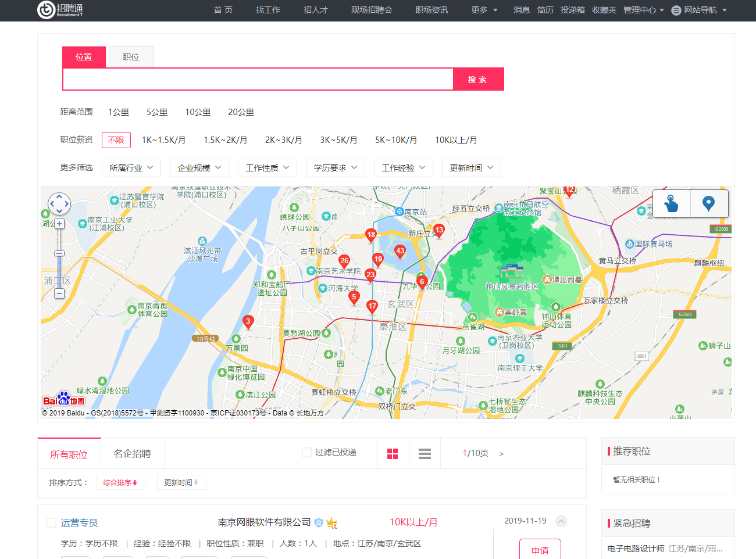Click map marker numbered 43
The image size is (756, 559).
(x=400, y=252)
